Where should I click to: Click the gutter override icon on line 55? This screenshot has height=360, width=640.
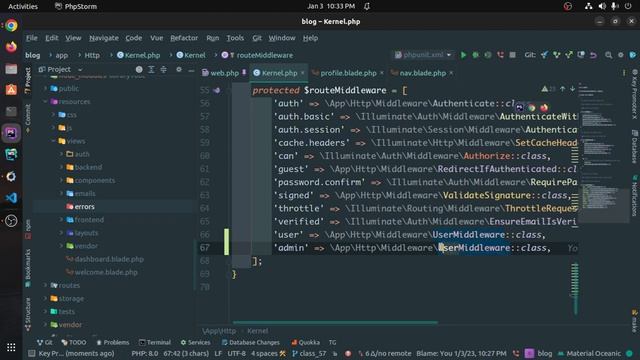tap(216, 90)
